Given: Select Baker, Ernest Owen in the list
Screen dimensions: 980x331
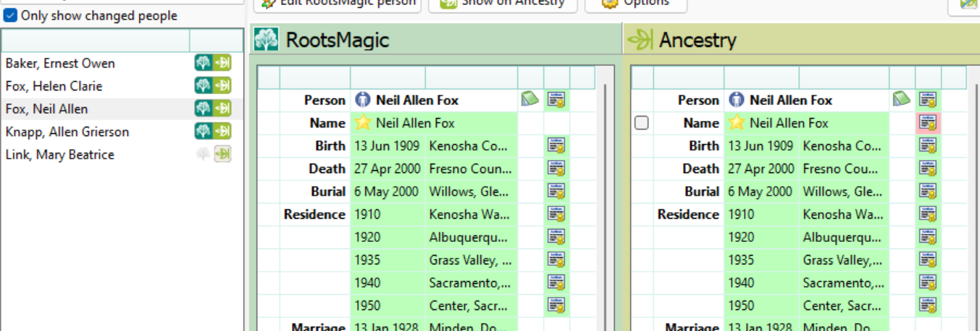Looking at the screenshot, I should click(x=60, y=64).
